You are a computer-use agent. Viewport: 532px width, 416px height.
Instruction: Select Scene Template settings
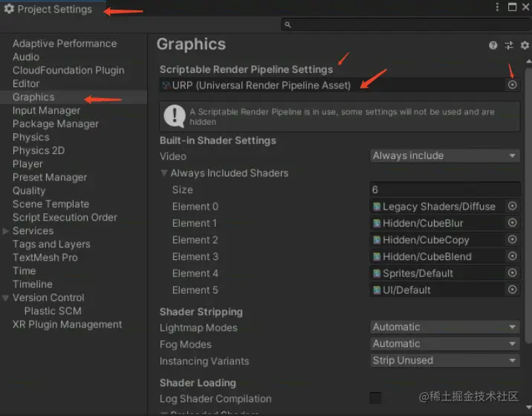pos(51,204)
